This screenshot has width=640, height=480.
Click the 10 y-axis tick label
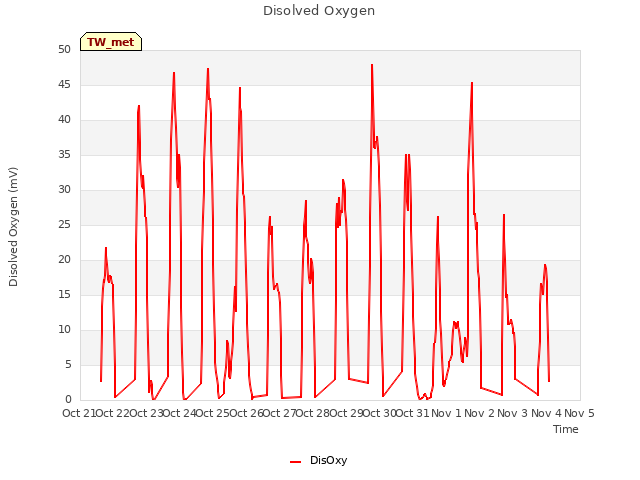[x=64, y=329]
